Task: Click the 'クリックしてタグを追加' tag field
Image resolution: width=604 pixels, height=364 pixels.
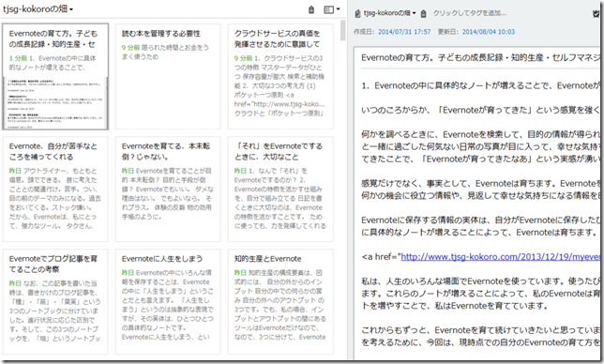Action: pos(470,13)
